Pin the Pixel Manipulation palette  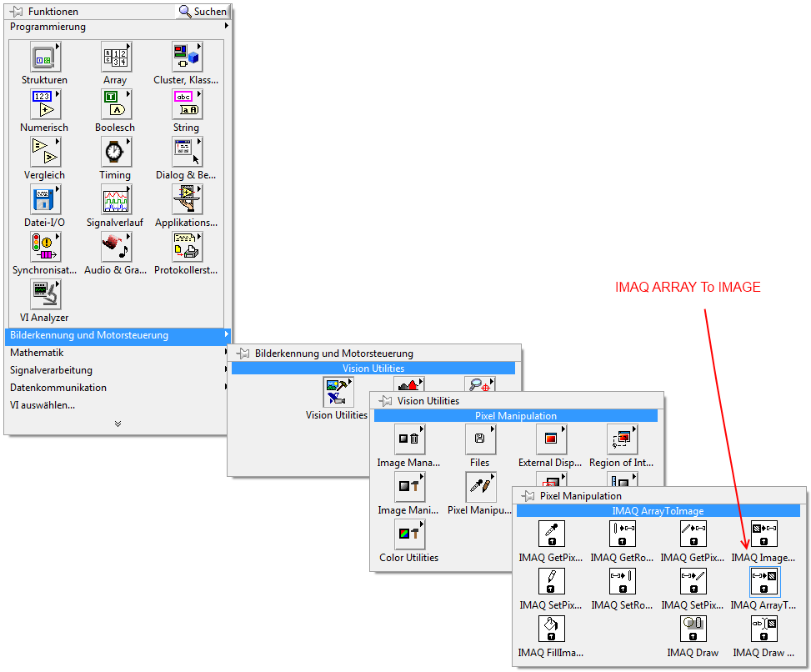click(x=528, y=495)
